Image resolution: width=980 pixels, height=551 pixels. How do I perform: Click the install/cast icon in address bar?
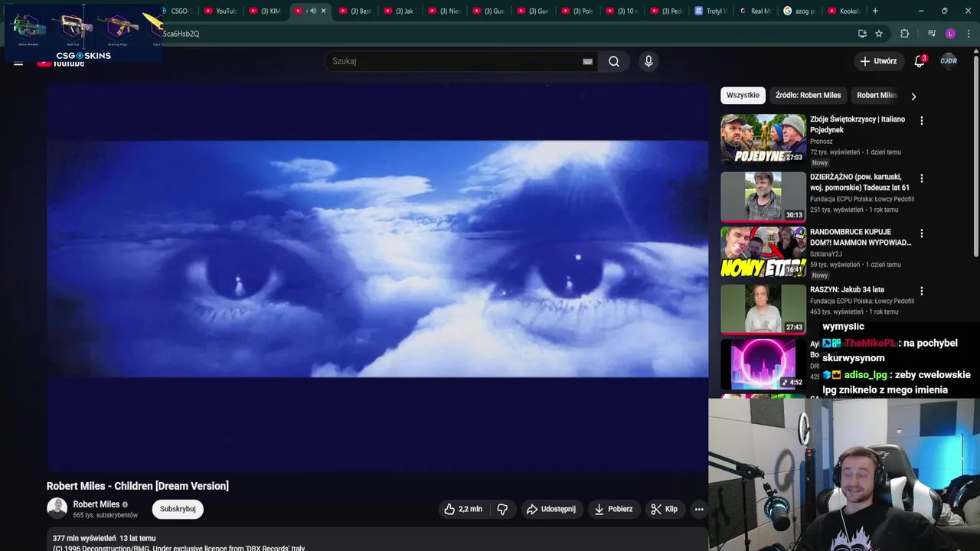(x=862, y=34)
